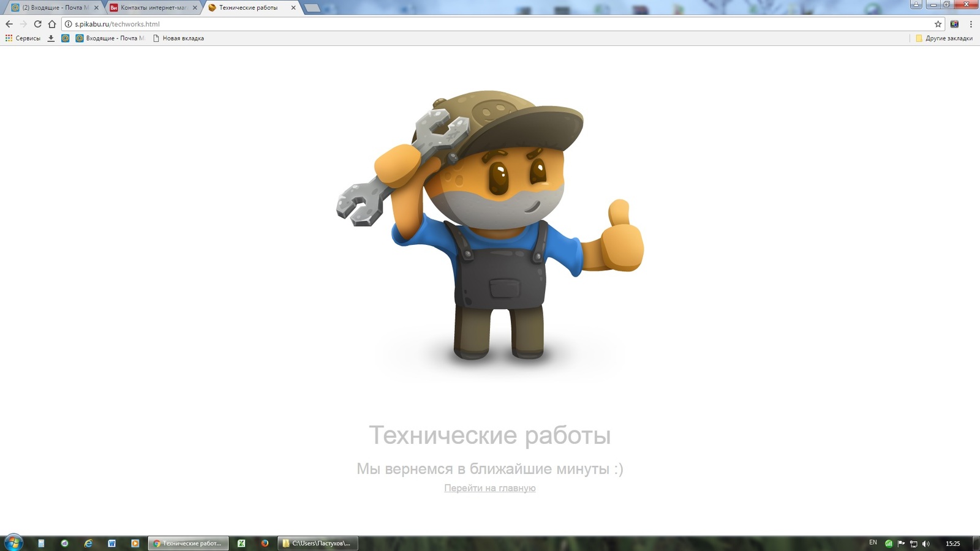Click the Мы вернемся в ближайшие минуты text
The height and width of the screenshot is (551, 980).
point(490,468)
